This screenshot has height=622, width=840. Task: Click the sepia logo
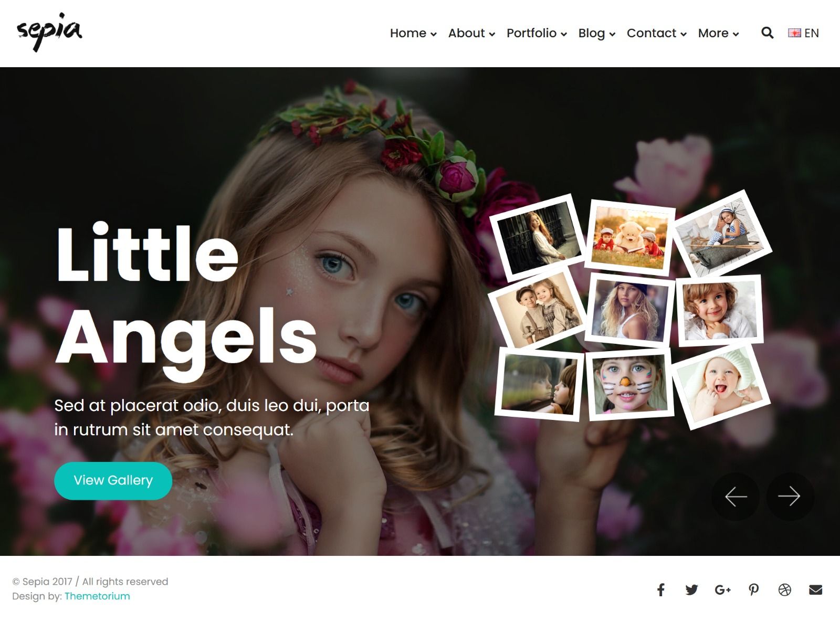[49, 32]
